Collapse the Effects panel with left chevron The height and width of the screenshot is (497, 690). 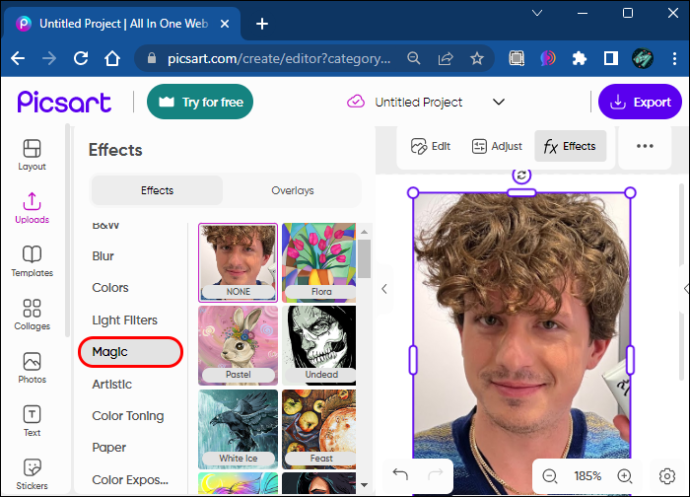[384, 289]
